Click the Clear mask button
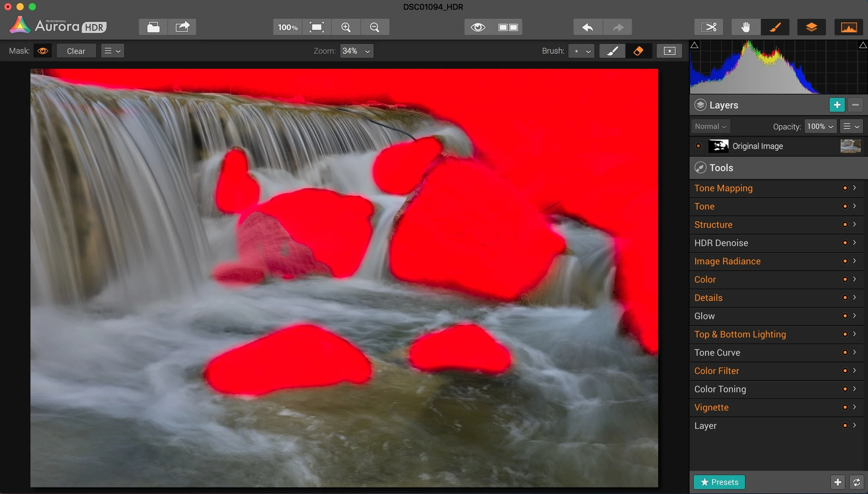Screen dimensions: 868x494 [76, 51]
